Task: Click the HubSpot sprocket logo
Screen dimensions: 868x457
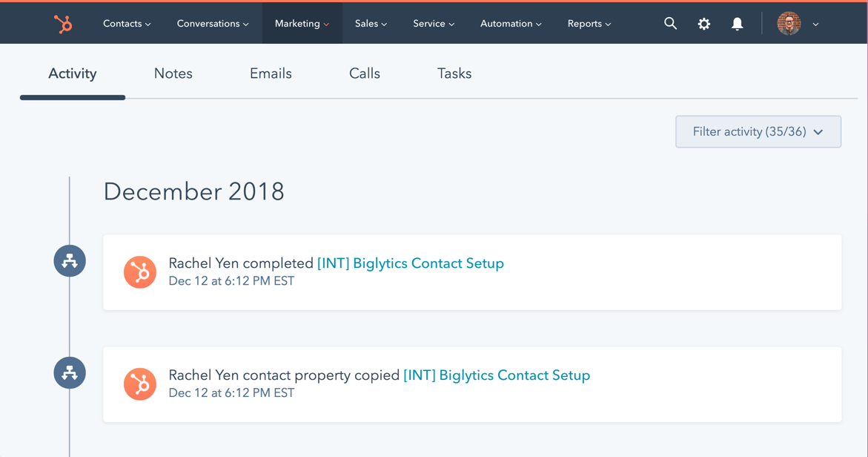Action: (x=64, y=24)
